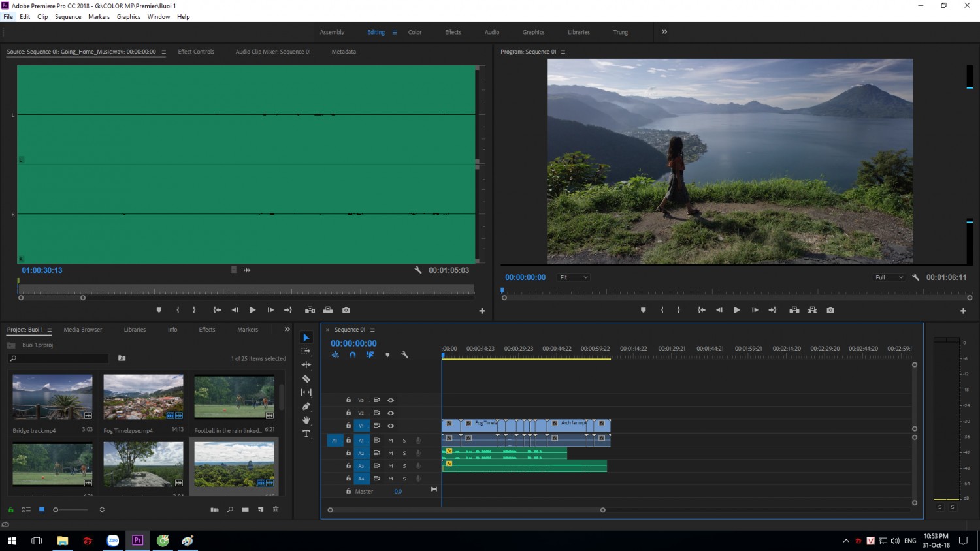Screen dimensions: 980x551
Task: Click the timeline wrench settings icon
Action: click(x=405, y=355)
